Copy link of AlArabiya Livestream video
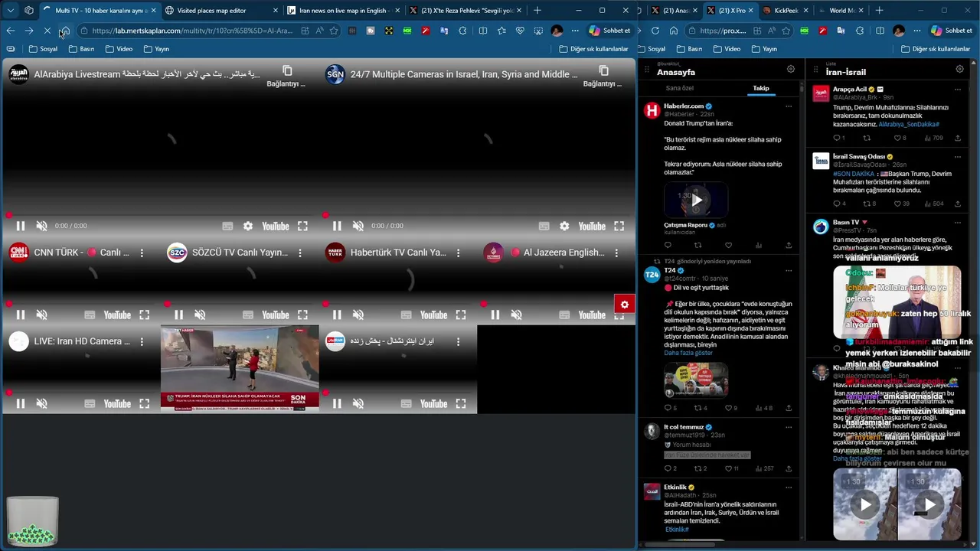The image size is (980, 551). click(286, 75)
